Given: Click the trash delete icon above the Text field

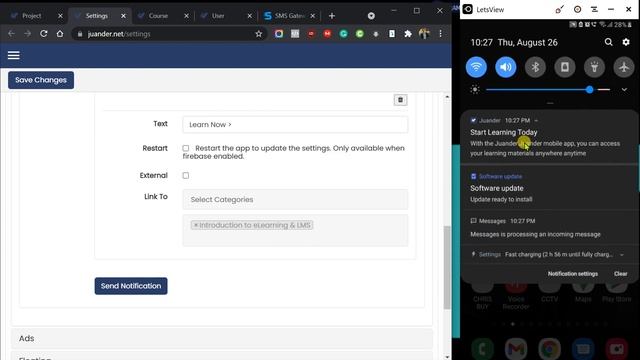Looking at the screenshot, I should tap(400, 100).
